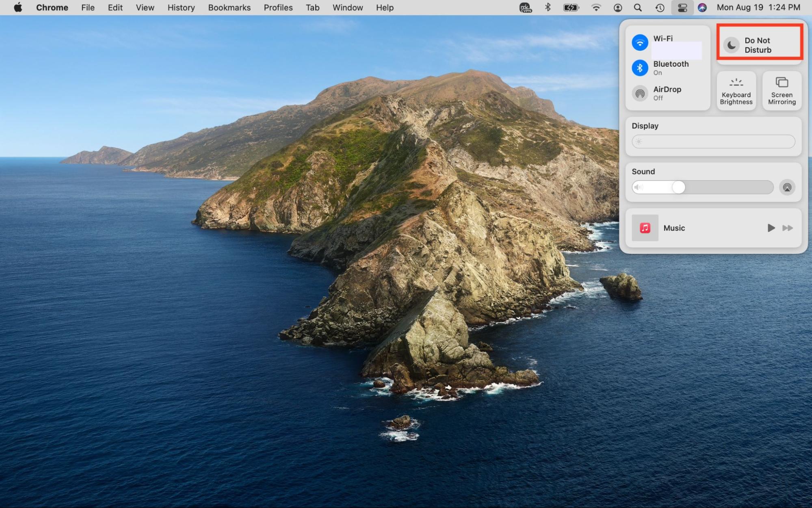This screenshot has width=812, height=508.
Task: Click the battery status icon
Action: [570, 7]
